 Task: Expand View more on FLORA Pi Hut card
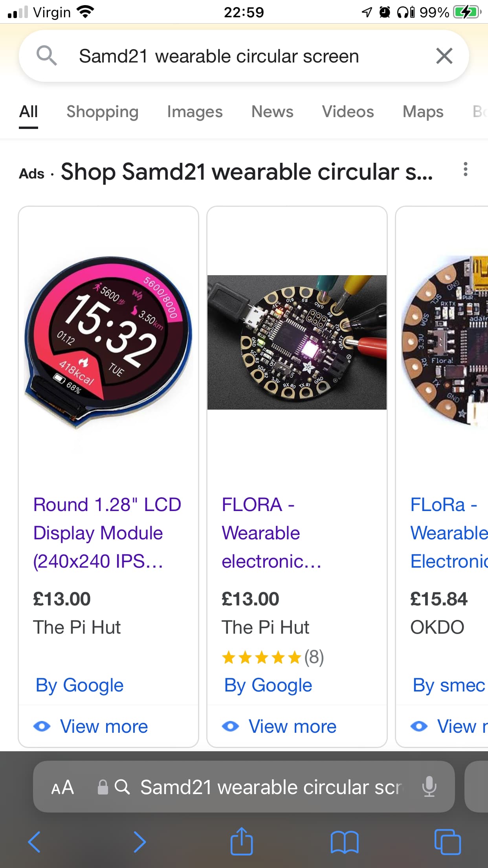click(x=279, y=726)
